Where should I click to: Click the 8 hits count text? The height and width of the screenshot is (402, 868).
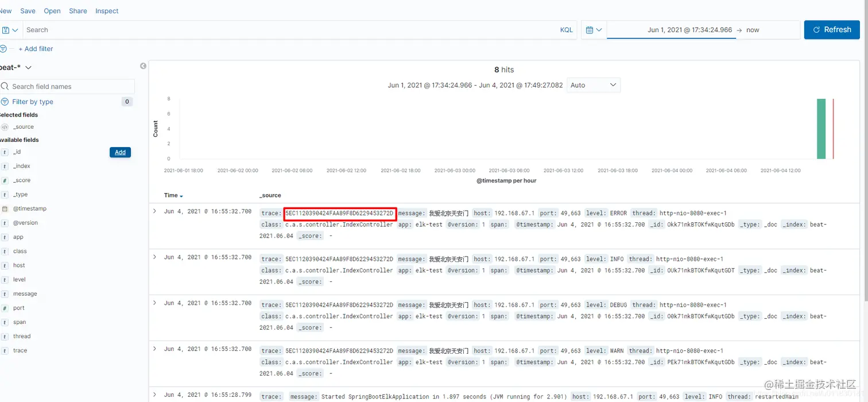(504, 69)
